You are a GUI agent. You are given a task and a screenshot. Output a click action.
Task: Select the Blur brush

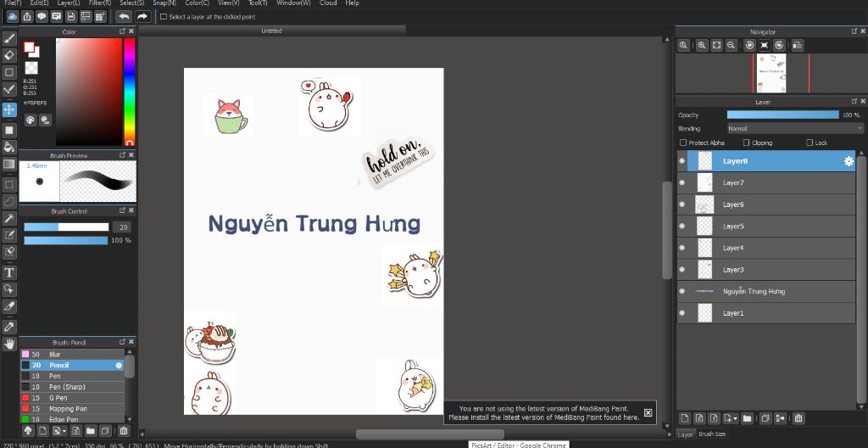(x=72, y=355)
